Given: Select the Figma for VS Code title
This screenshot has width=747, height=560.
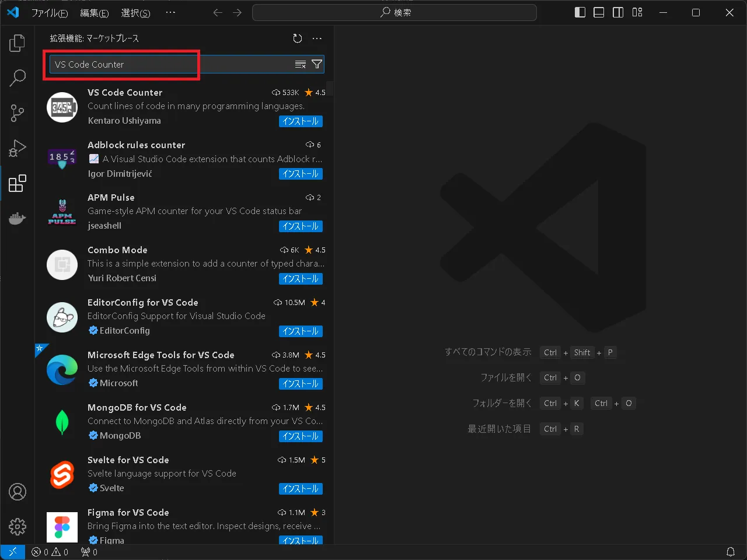Looking at the screenshot, I should tap(128, 512).
